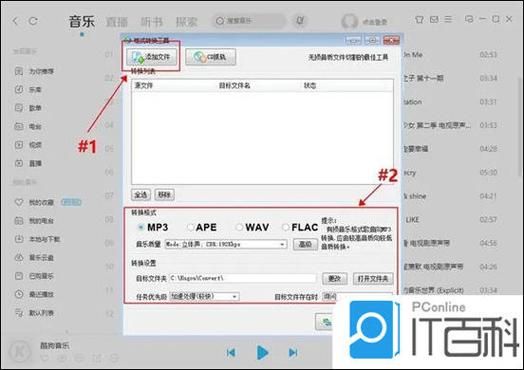The height and width of the screenshot is (370, 524).
Task: Click the 高级 advanced button
Action: (x=305, y=244)
